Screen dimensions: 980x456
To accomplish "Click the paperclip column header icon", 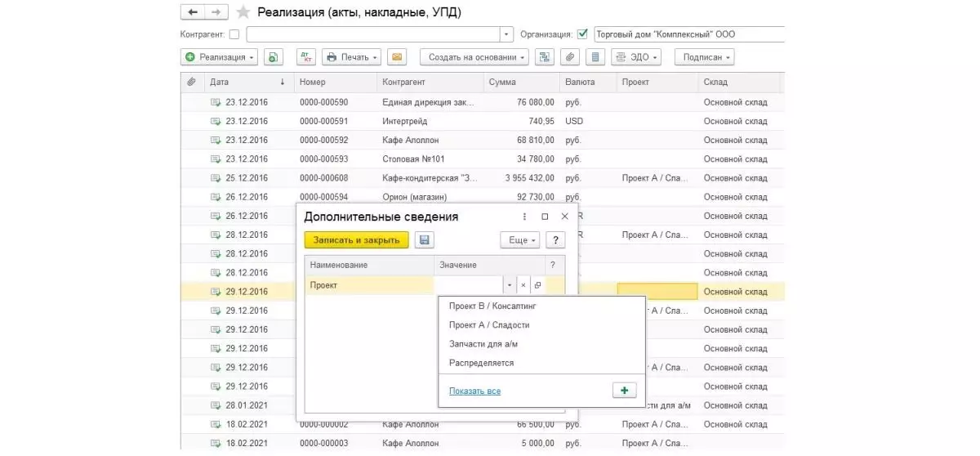I will click(191, 82).
